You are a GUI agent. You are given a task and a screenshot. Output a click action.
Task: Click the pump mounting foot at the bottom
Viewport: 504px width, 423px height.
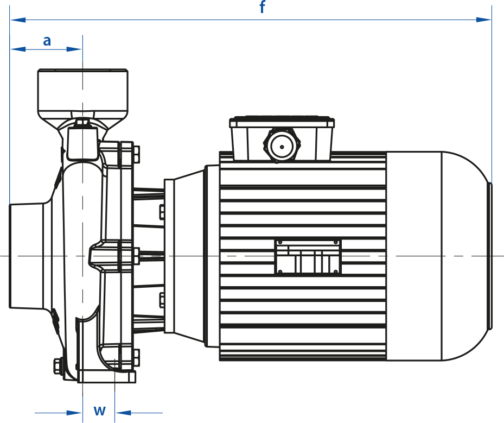[107, 376]
